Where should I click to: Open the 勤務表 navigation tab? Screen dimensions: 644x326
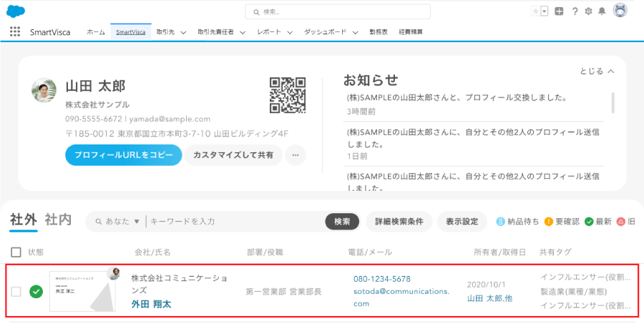[x=379, y=32]
